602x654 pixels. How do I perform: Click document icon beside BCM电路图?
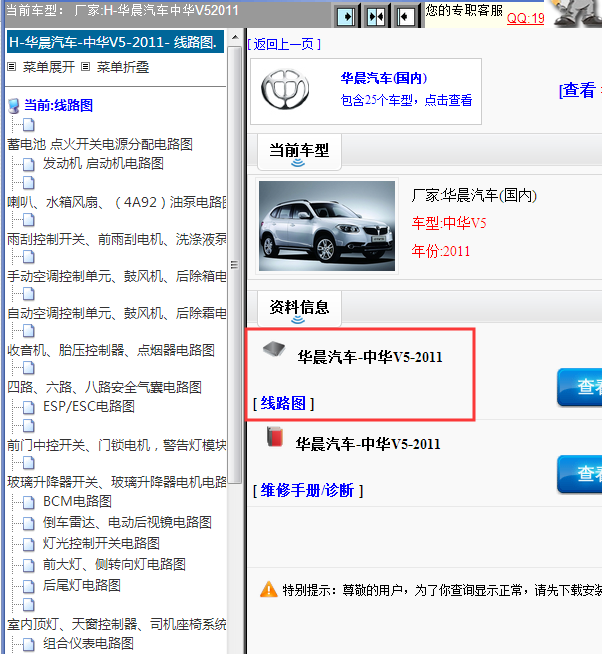pyautogui.click(x=28, y=502)
